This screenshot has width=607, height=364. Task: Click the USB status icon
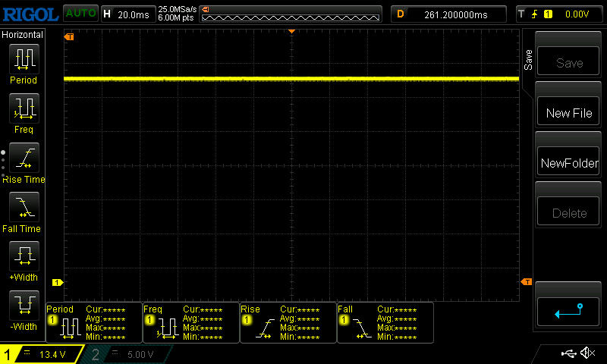click(x=568, y=353)
